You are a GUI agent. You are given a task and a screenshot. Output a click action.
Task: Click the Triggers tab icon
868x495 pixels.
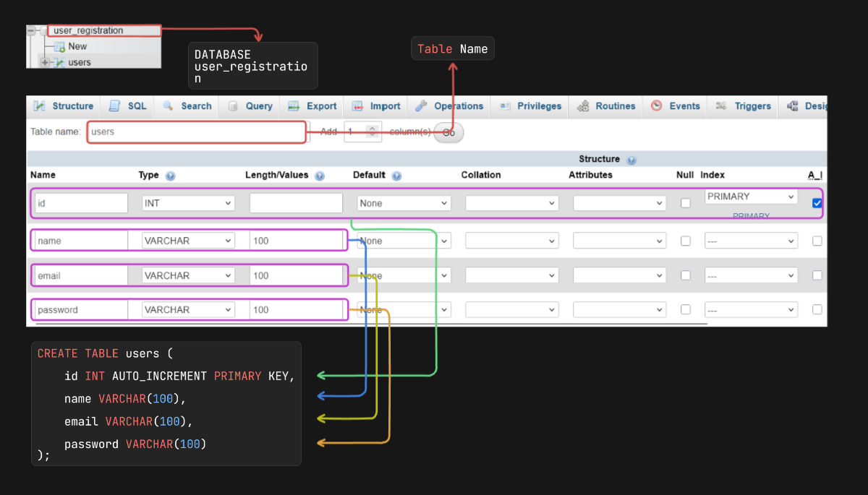click(721, 106)
